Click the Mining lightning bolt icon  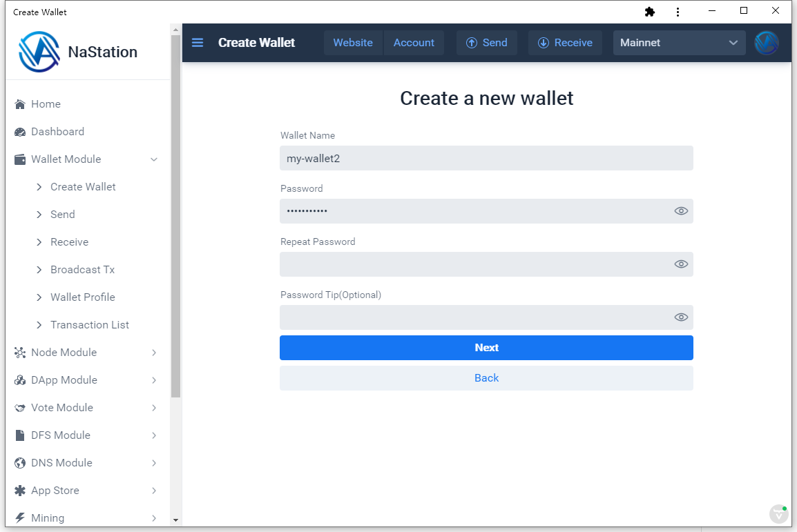[20, 518]
